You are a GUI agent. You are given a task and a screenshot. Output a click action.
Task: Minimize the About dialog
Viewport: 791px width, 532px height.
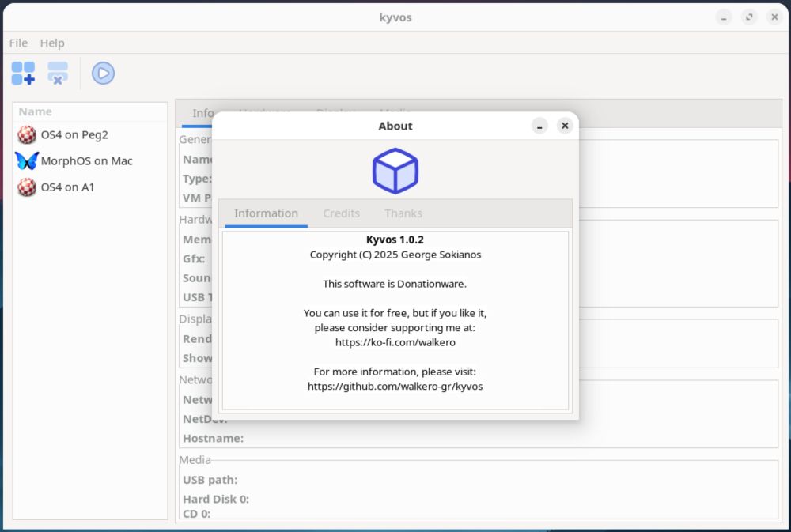coord(539,126)
